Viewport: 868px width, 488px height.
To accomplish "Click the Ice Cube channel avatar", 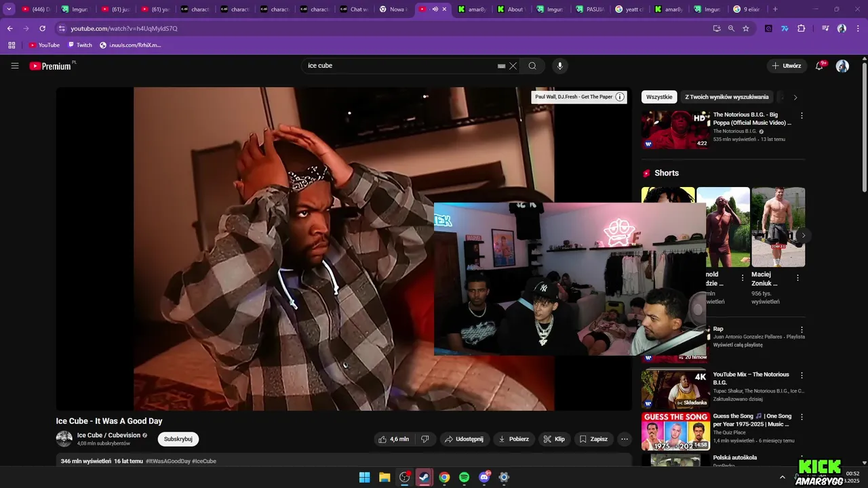I will point(64,439).
